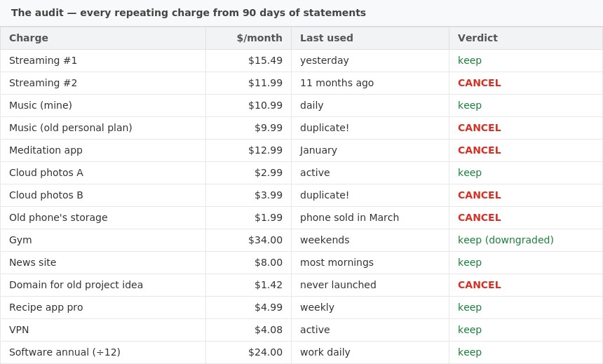
Task: Click the 'most mornings' cell
Action: coord(370,262)
